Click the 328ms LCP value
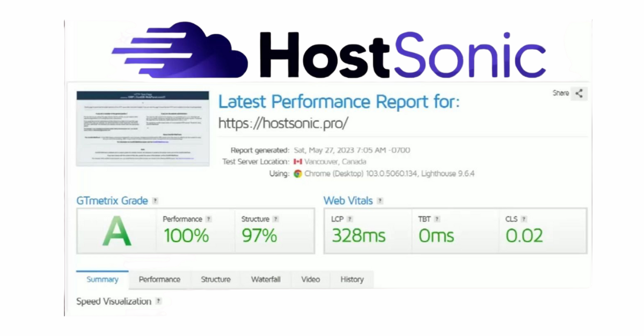Image resolution: width=644 pixels, height=336 pixels. pos(358,235)
